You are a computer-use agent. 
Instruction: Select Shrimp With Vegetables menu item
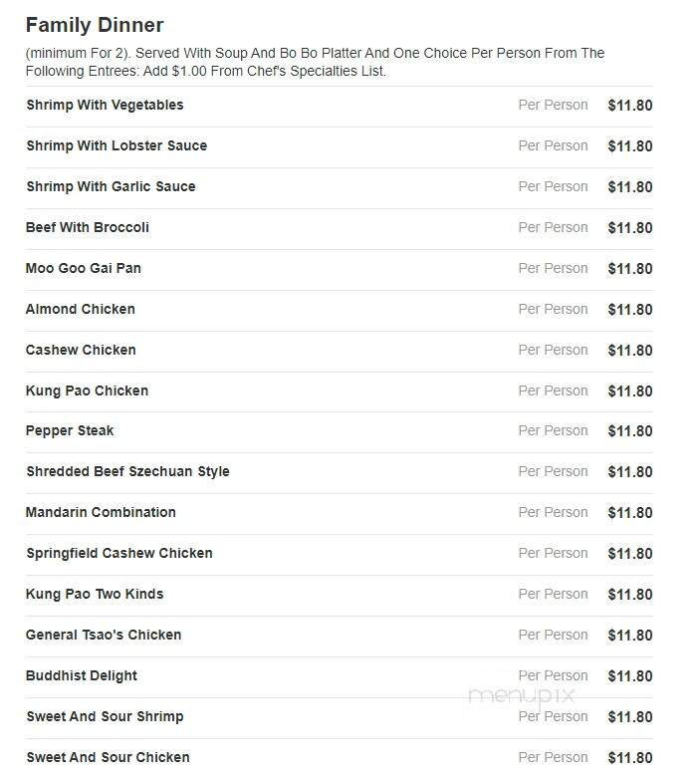[x=105, y=106]
